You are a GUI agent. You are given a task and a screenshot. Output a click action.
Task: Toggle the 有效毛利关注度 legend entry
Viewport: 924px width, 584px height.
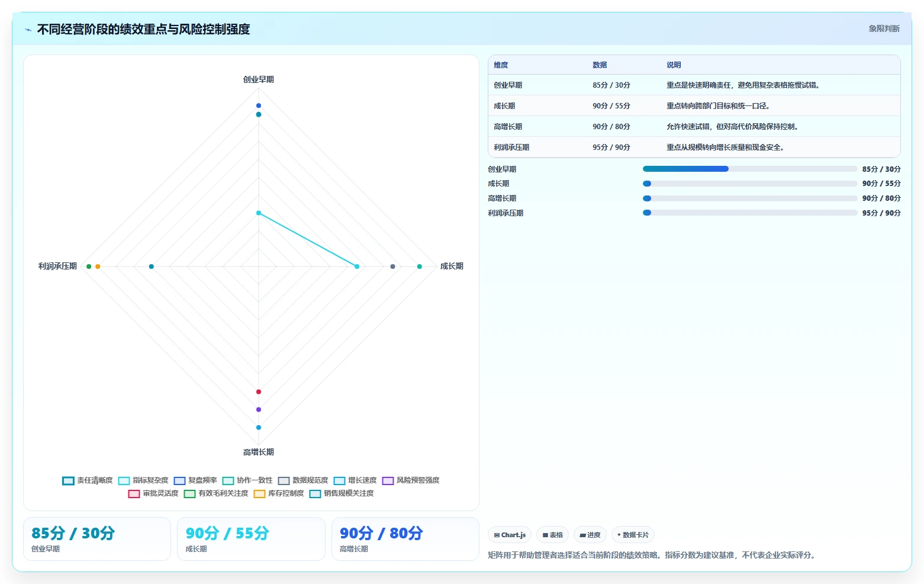click(216, 493)
